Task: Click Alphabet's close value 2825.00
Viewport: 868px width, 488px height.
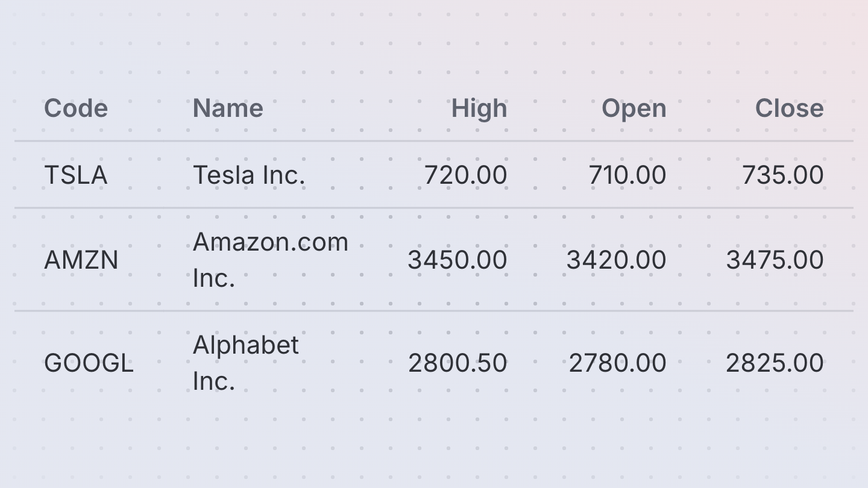Action: click(x=775, y=363)
